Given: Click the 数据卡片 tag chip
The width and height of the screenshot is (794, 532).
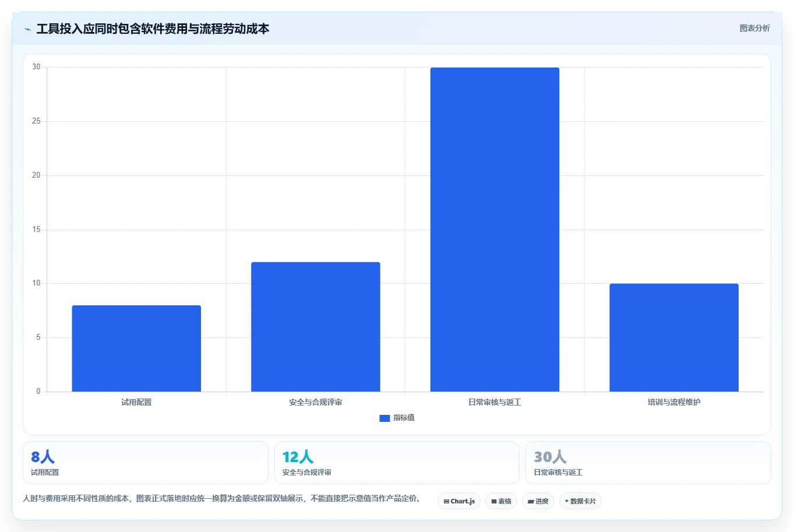Looking at the screenshot, I should 580,501.
